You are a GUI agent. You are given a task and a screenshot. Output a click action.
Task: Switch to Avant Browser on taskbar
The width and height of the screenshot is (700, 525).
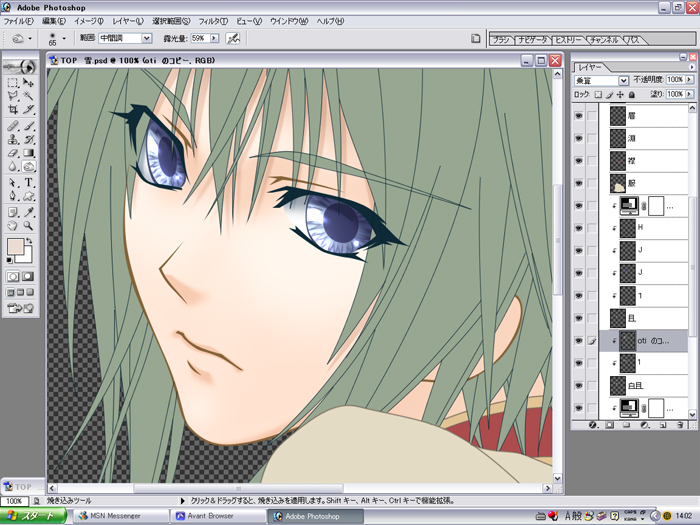218,516
